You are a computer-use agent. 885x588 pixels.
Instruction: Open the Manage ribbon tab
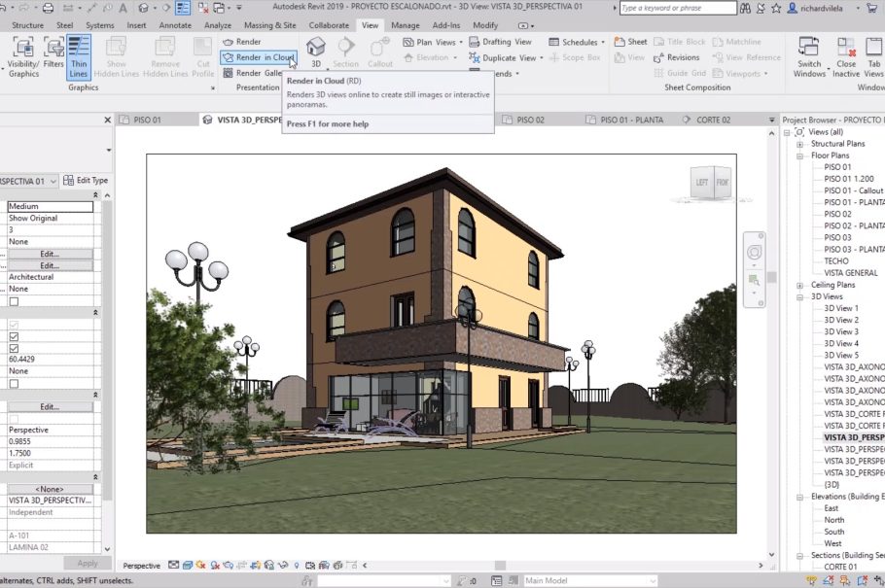406,25
